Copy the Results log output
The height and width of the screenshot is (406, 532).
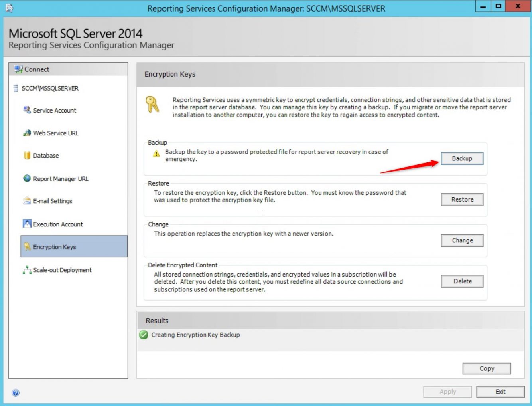pyautogui.click(x=486, y=368)
